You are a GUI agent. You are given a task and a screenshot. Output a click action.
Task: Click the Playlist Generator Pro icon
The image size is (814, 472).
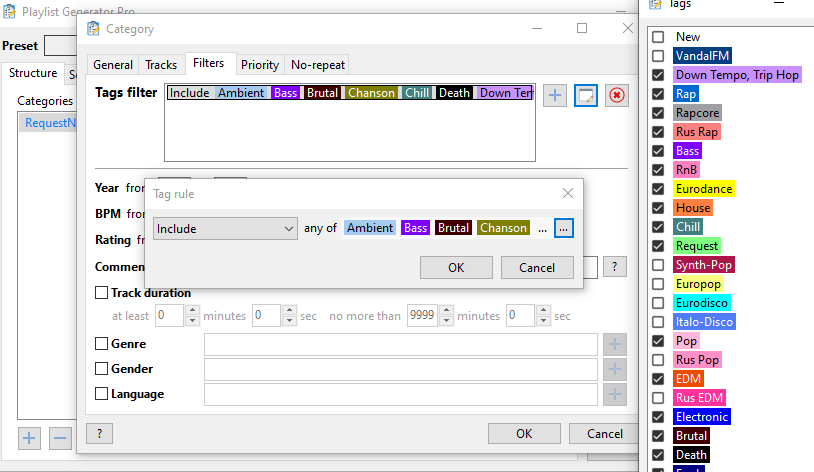[10, 11]
